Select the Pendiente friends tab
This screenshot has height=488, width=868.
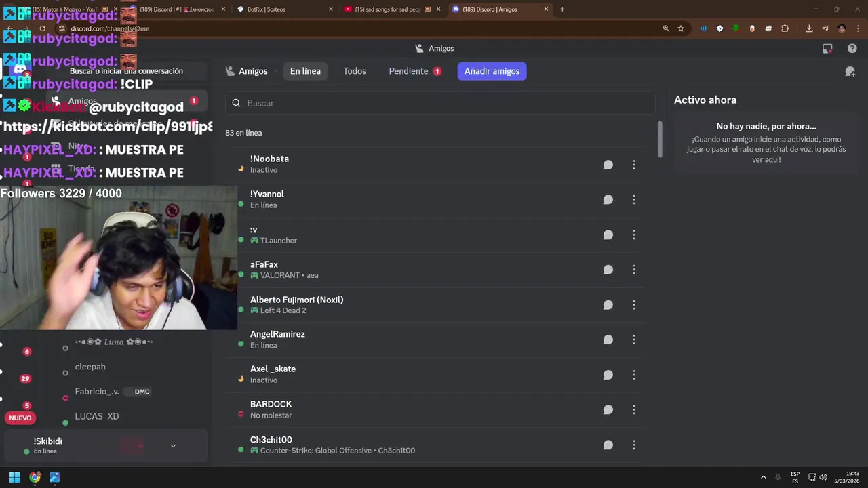415,71
